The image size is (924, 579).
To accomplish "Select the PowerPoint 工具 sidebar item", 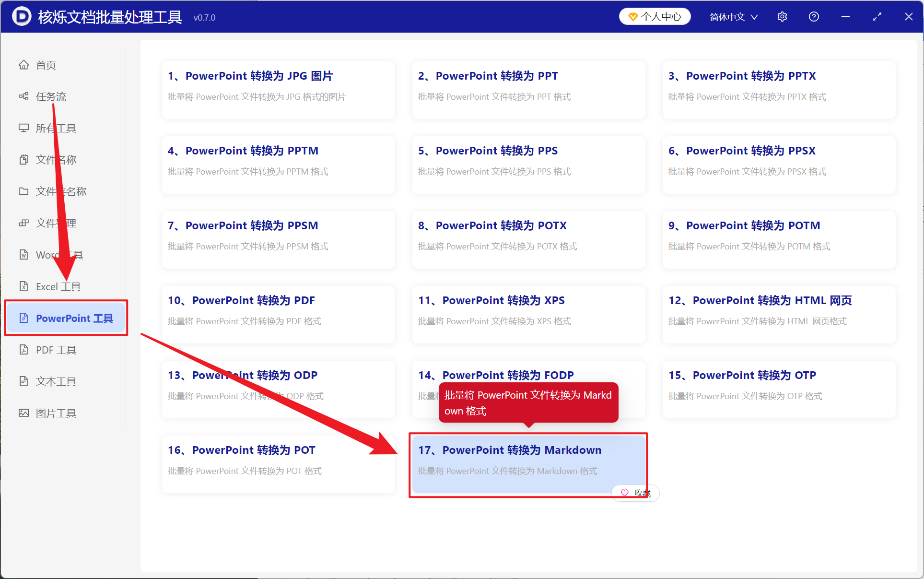I will point(66,318).
